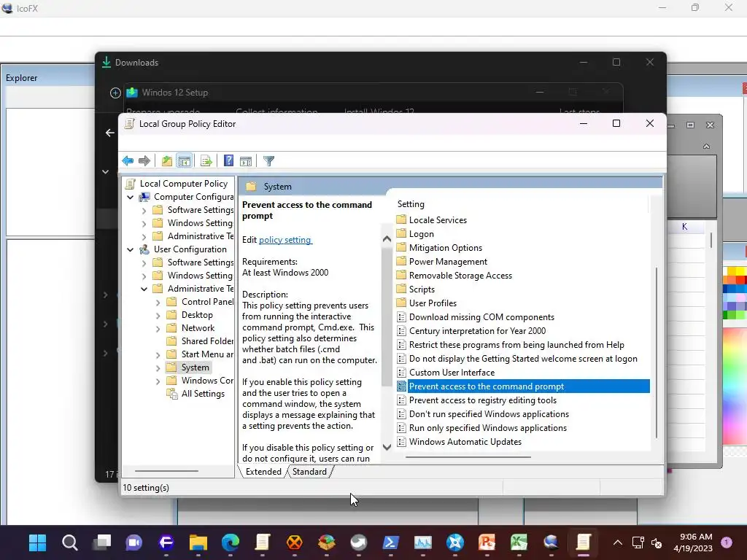Go up one level using folder icon

167,161
